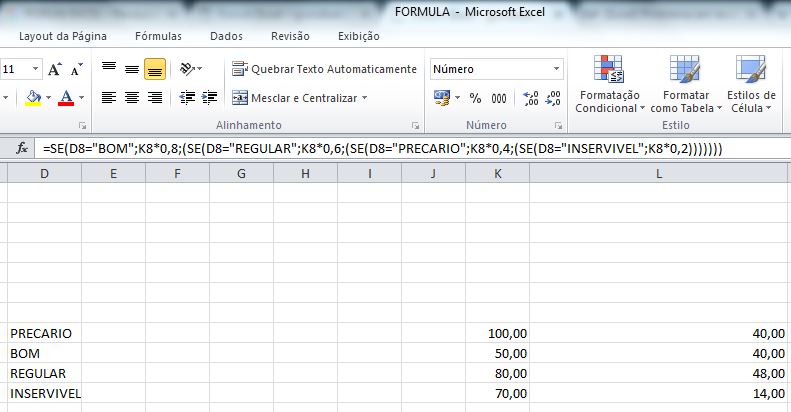Select result 40,00 in BOM row
This screenshot has width=791, height=412.
click(x=659, y=354)
